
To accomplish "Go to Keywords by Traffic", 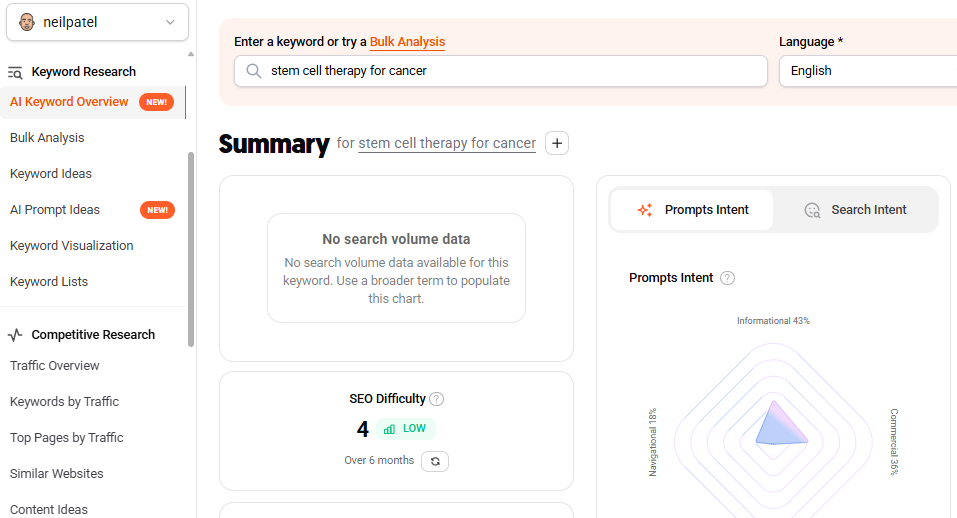I will 64,401.
